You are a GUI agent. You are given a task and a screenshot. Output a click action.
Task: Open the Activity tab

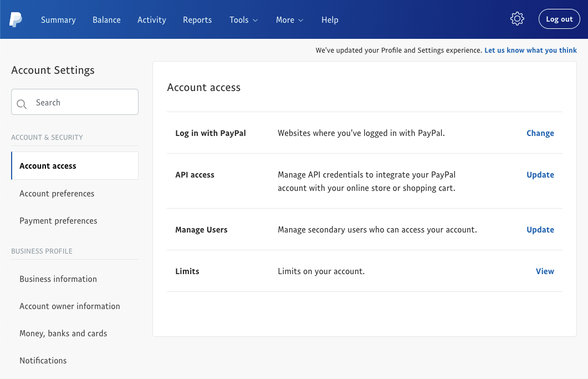click(151, 20)
